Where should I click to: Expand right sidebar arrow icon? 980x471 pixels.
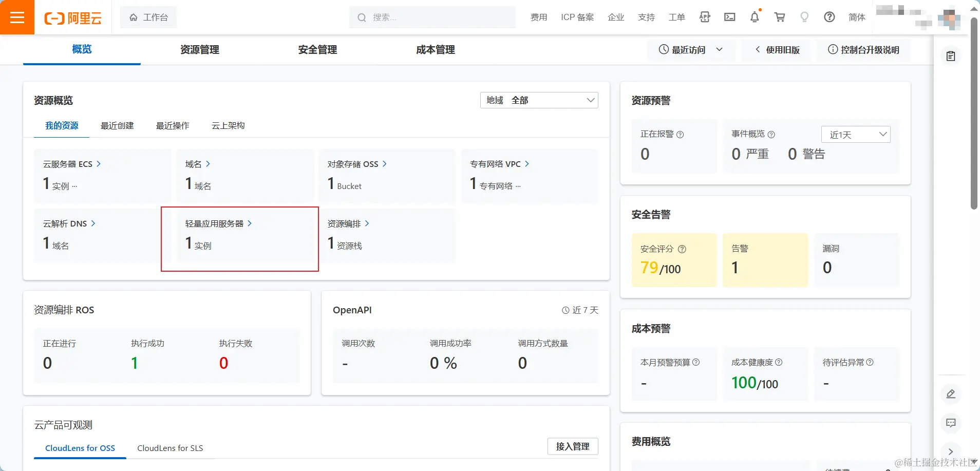coord(951,451)
